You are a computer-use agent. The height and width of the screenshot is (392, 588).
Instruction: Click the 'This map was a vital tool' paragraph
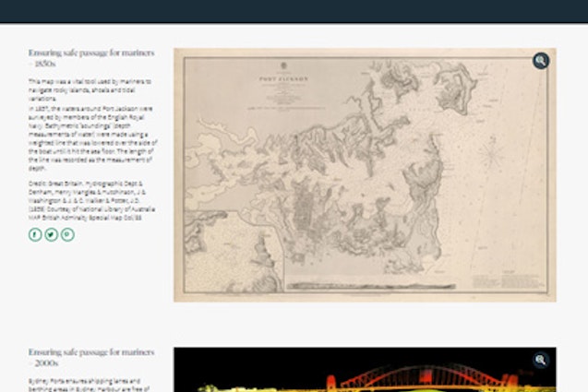(90, 89)
